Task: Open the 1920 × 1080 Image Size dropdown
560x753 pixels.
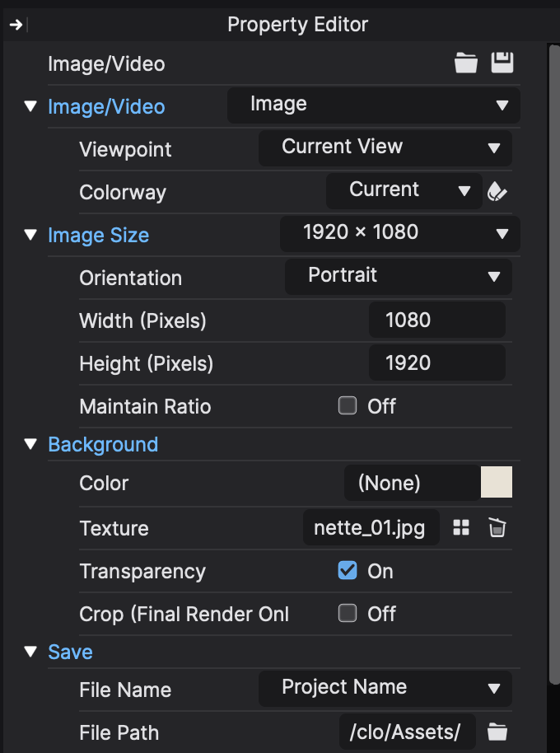Action: 399,233
